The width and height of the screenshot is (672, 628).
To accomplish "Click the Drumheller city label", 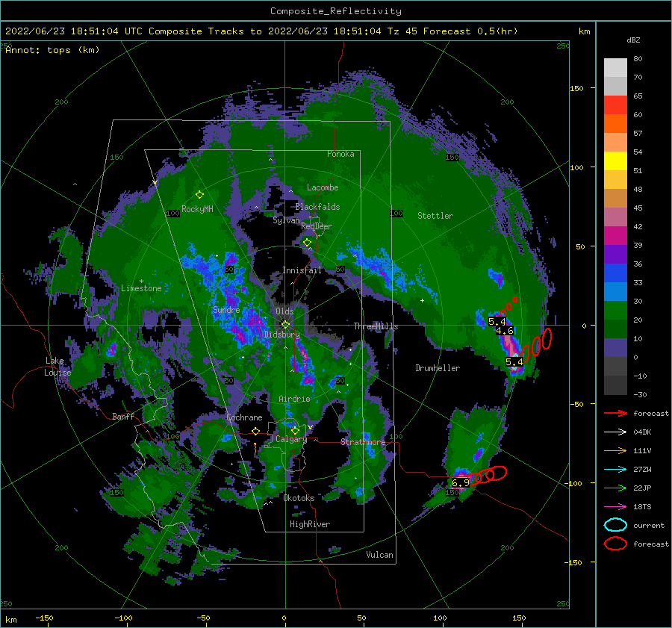I will click(x=438, y=368).
